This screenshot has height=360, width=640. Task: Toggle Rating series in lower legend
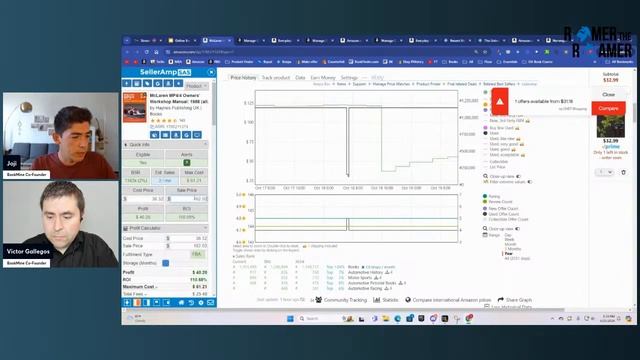pos(492,196)
